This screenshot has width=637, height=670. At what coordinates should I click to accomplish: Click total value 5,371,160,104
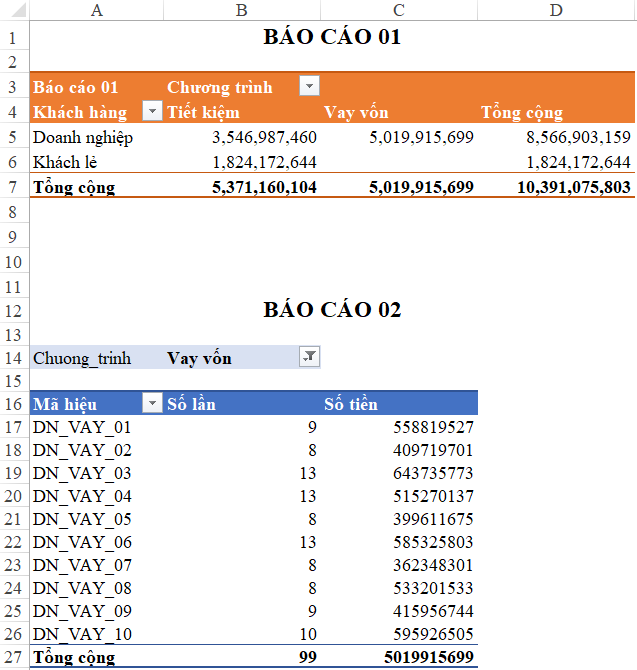pyautogui.click(x=264, y=187)
